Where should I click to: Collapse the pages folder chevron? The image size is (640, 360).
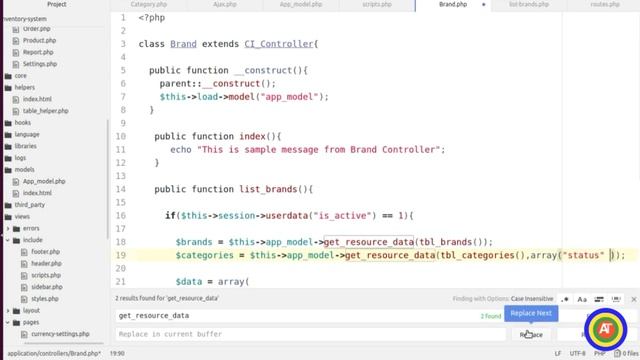pos(8,323)
